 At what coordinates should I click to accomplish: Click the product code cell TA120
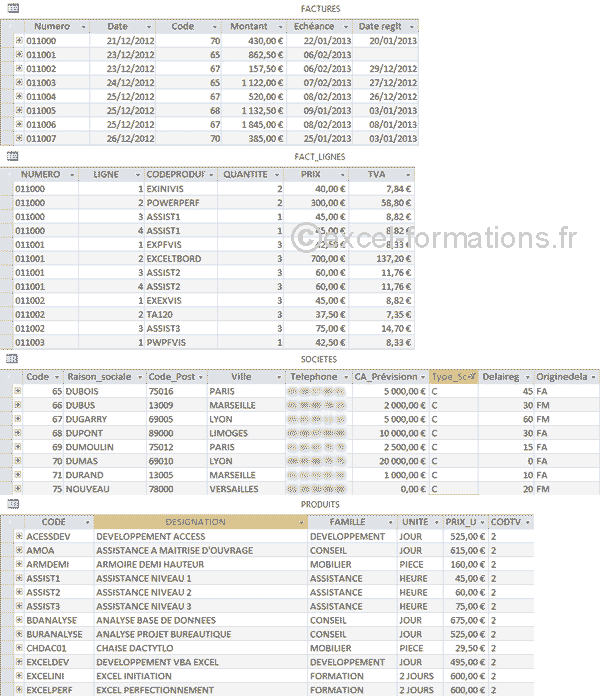(x=181, y=315)
